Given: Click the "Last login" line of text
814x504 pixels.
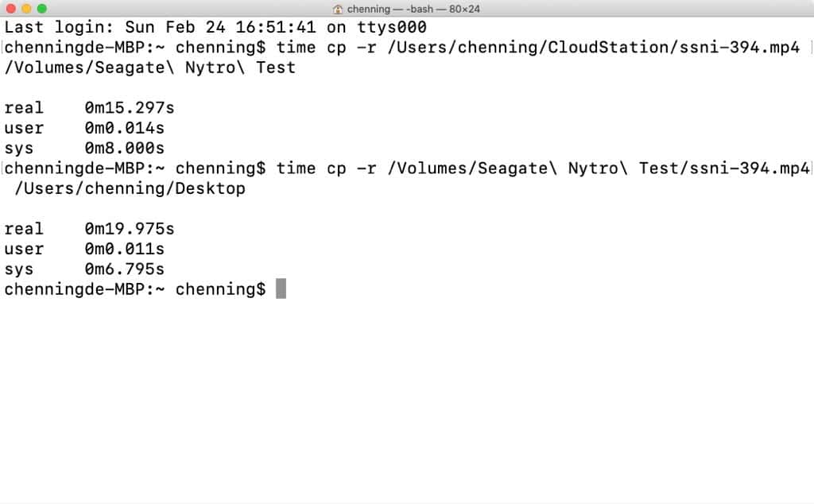Looking at the screenshot, I should (215, 27).
